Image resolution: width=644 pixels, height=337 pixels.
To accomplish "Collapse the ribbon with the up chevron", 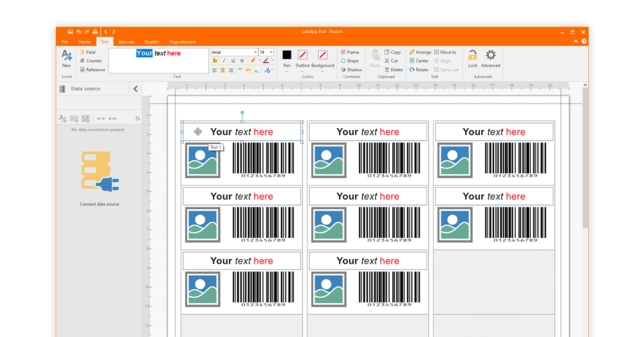I will click(576, 41).
